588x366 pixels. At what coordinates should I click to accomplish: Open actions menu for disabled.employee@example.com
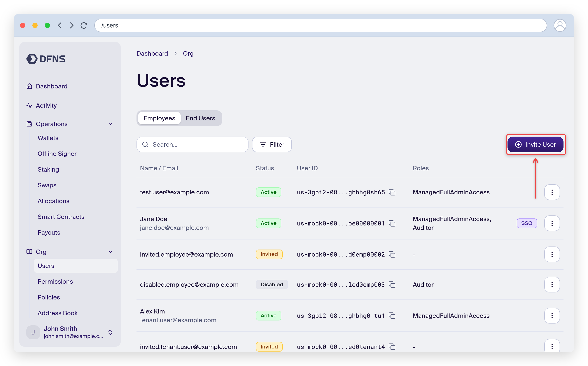pyautogui.click(x=552, y=284)
